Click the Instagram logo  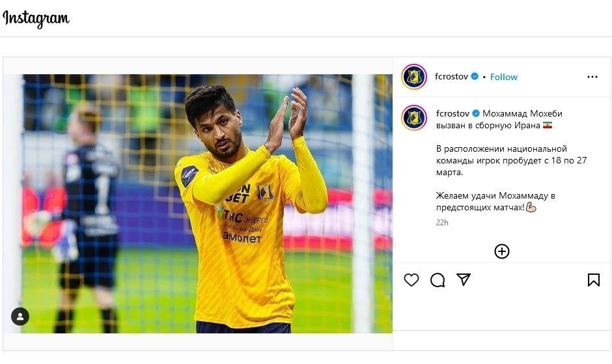click(36, 18)
